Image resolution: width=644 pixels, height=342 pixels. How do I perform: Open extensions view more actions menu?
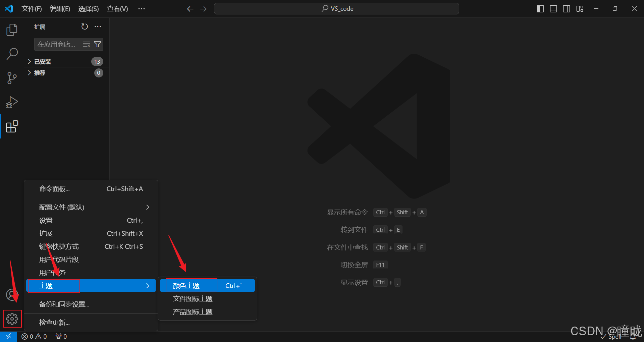click(98, 26)
